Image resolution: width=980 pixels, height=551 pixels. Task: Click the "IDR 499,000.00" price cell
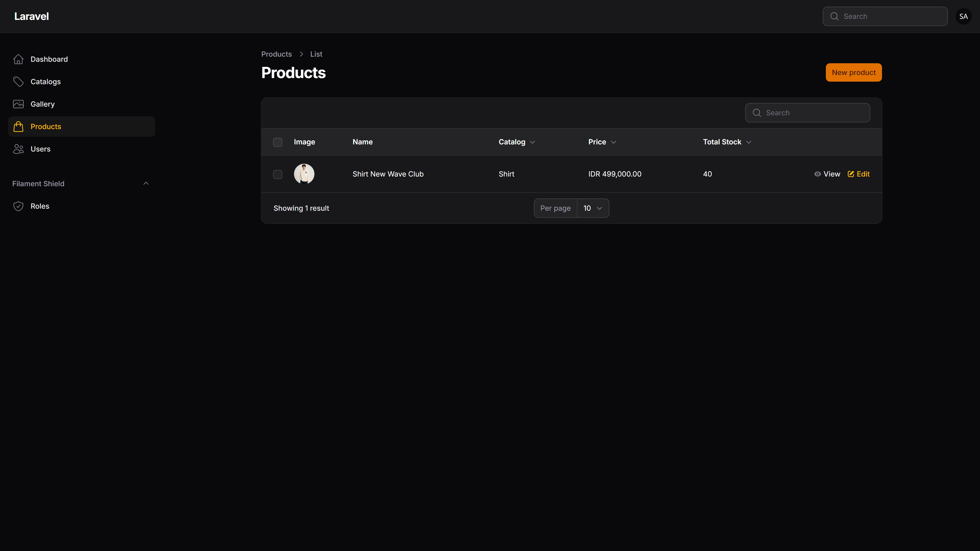pos(614,174)
